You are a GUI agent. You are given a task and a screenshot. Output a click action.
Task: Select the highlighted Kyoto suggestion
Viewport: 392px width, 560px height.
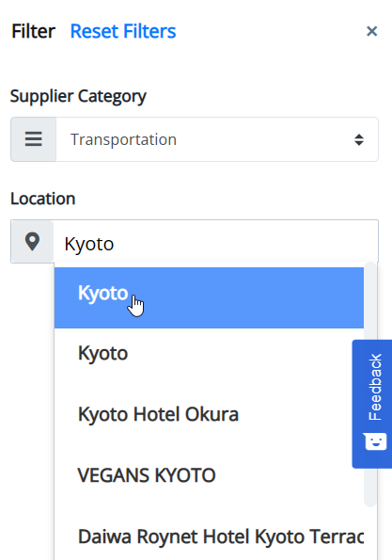pos(209,297)
